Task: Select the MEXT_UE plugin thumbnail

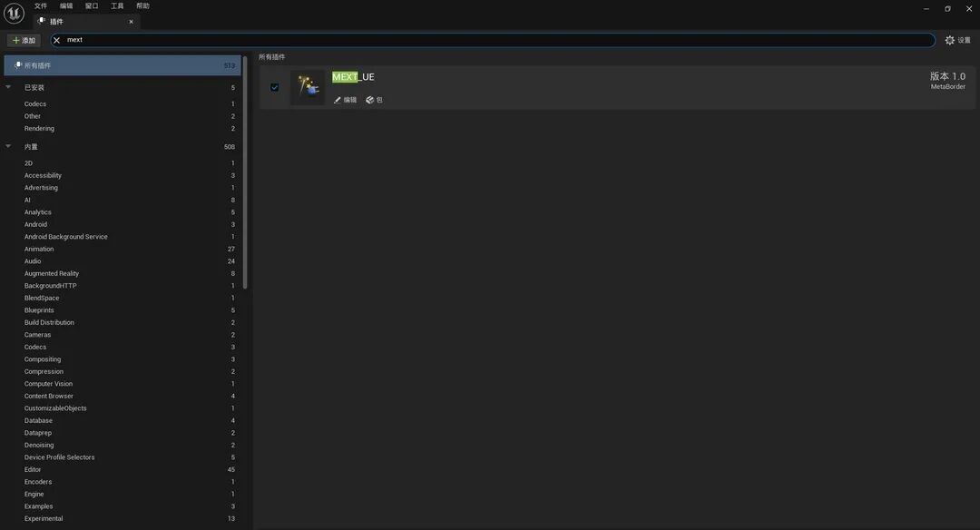Action: 308,87
